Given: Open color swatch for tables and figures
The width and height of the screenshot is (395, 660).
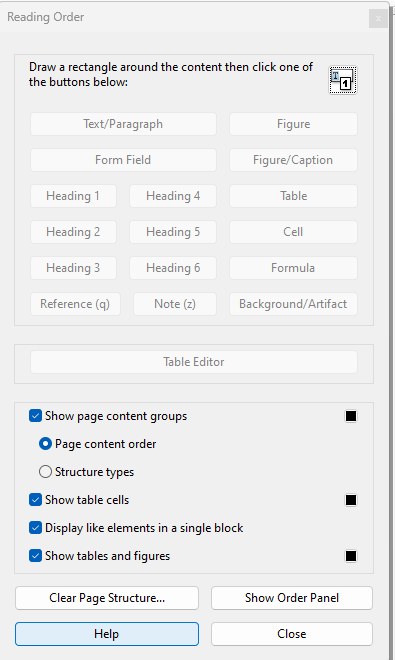Looking at the screenshot, I should coord(351,556).
